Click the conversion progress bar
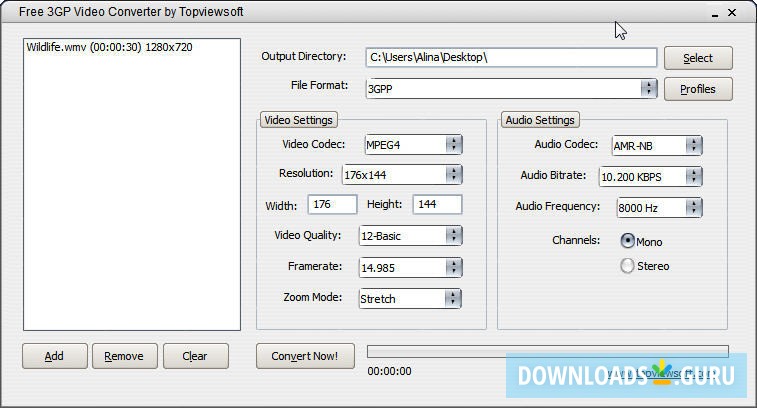 [547, 352]
